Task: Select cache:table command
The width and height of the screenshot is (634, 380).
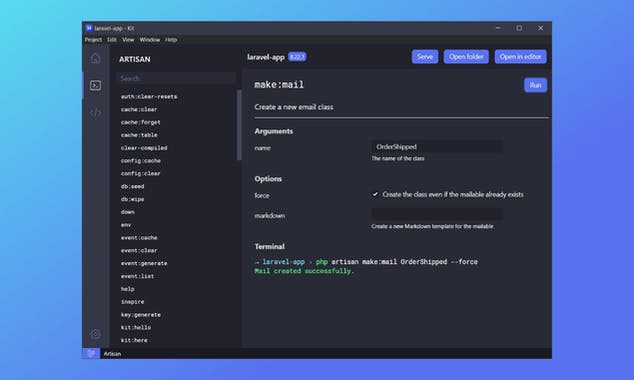Action: coord(139,135)
